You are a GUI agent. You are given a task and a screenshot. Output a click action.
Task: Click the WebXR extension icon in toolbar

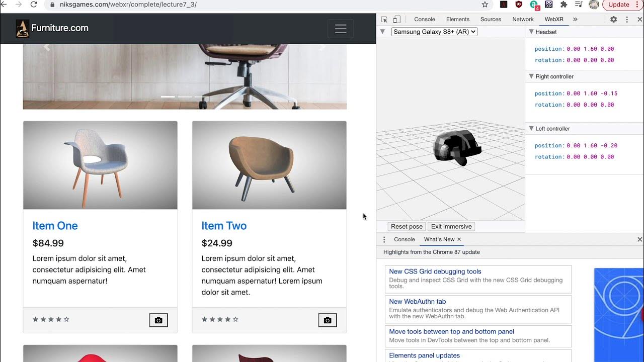pos(549,5)
